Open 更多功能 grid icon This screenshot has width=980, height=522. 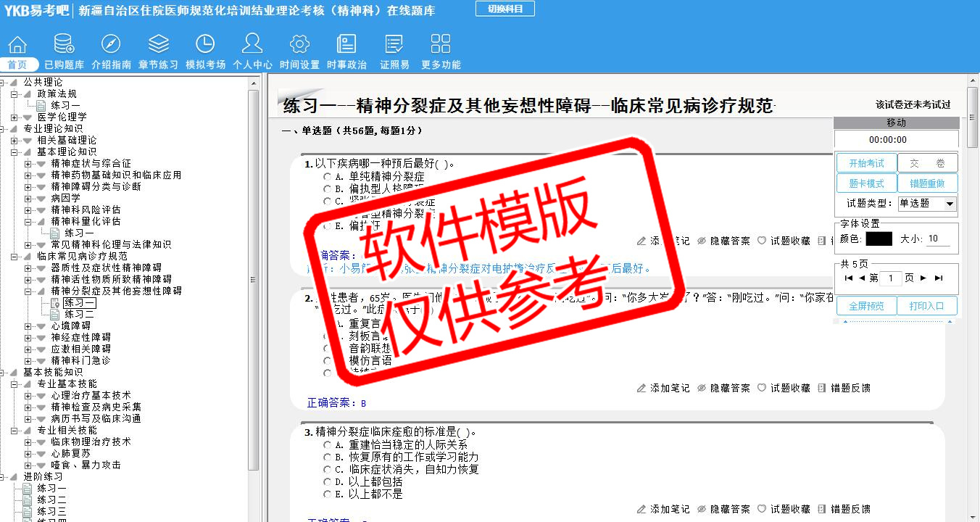pos(441,45)
